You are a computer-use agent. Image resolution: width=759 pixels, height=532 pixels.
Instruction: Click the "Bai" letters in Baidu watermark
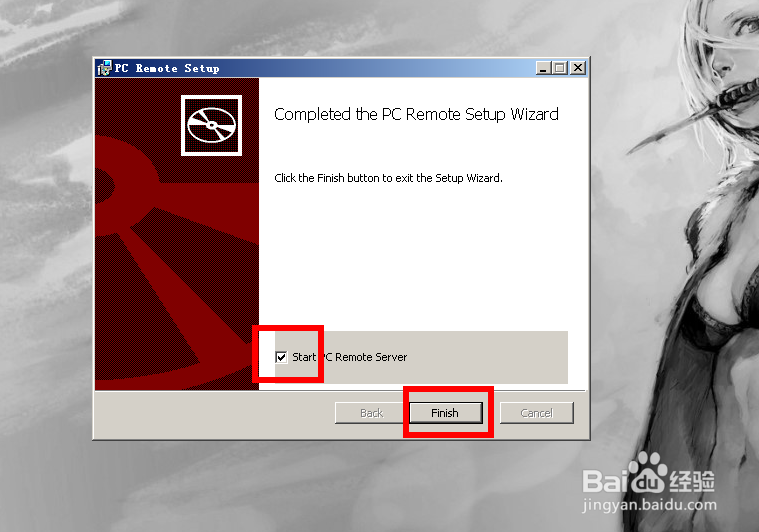605,481
